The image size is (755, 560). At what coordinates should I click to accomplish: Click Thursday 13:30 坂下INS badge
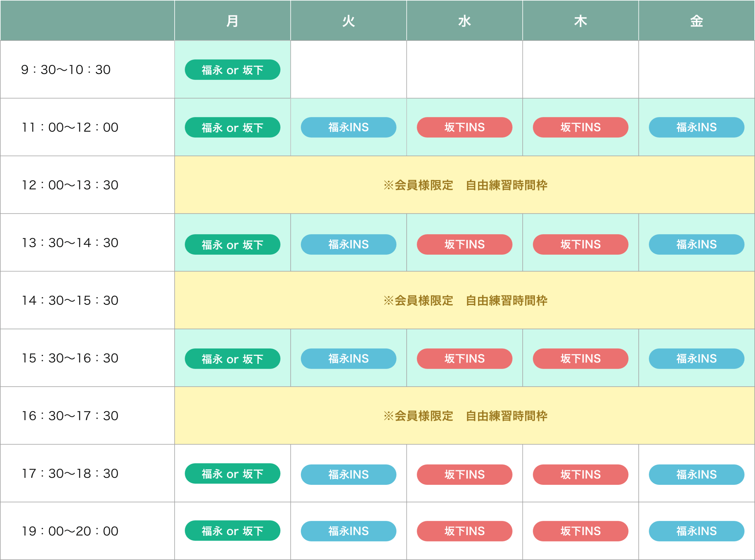[580, 244]
